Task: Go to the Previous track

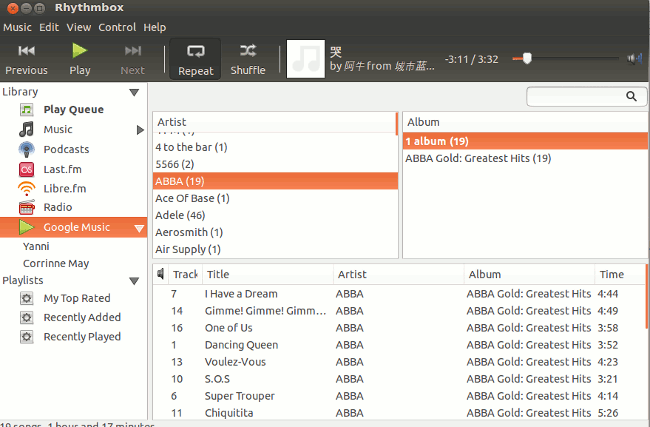Action: tap(26, 60)
